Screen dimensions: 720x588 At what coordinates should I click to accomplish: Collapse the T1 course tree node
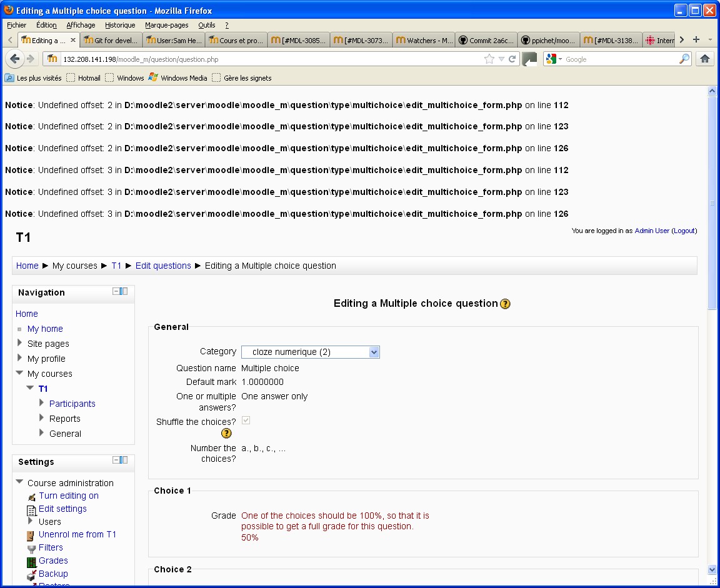pos(30,388)
